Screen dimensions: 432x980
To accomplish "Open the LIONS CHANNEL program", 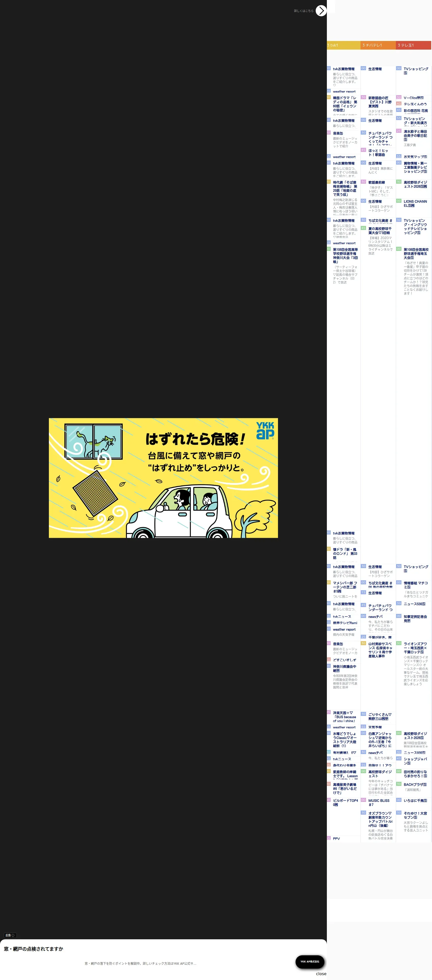I will pyautogui.click(x=415, y=204).
